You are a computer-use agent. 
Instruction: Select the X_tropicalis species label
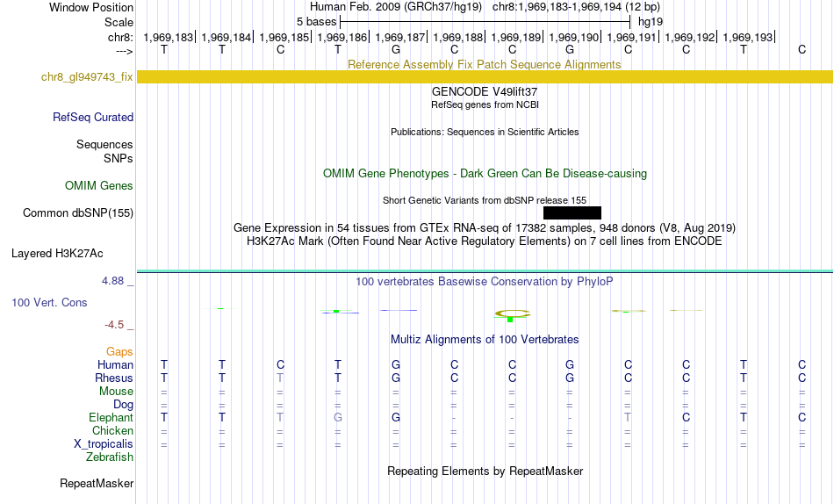tap(104, 444)
